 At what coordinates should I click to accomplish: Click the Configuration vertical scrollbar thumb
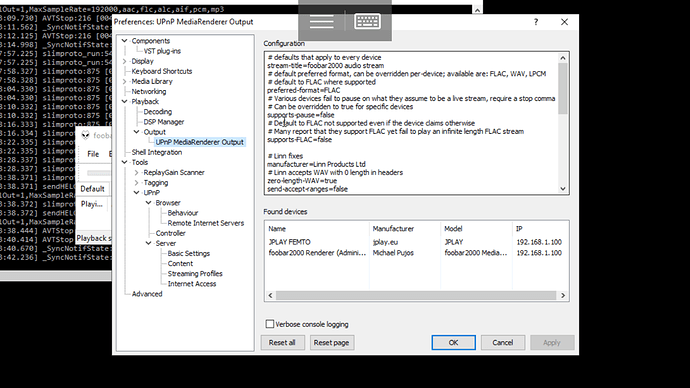(x=563, y=88)
